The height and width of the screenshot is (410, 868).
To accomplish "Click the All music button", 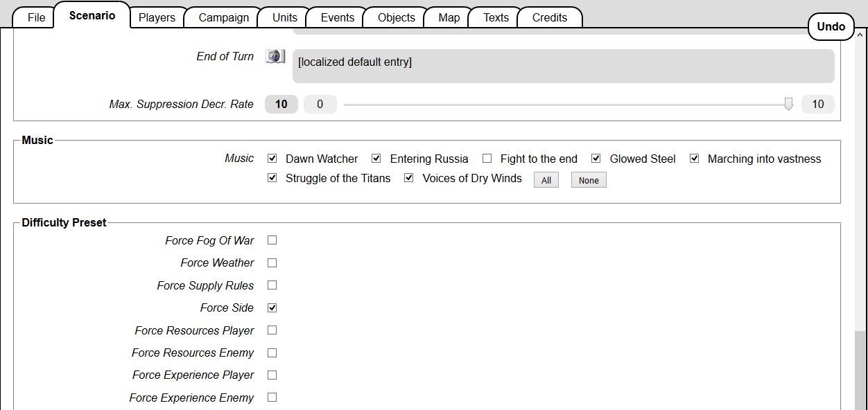I will pyautogui.click(x=546, y=180).
